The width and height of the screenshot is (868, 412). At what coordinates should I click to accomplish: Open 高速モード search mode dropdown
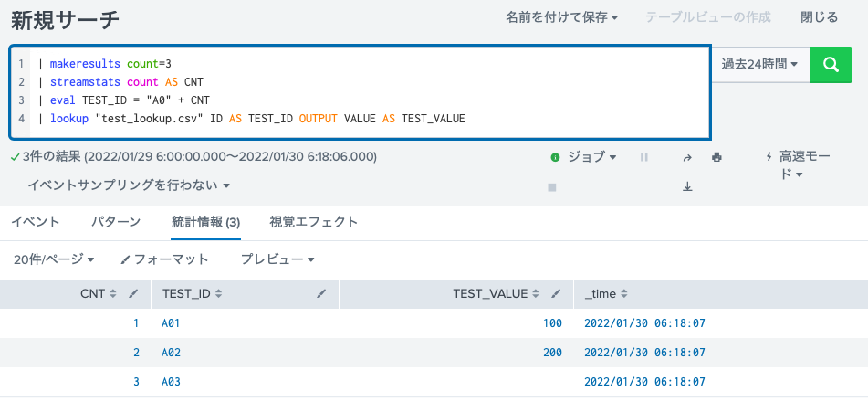coord(797,165)
